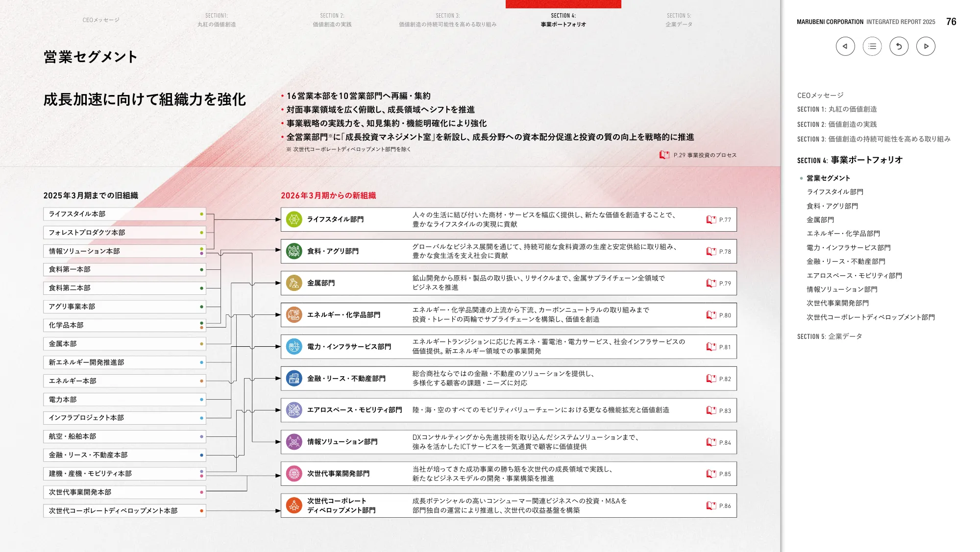
Task: Click 金属部門 link in the sidebar
Action: click(821, 220)
